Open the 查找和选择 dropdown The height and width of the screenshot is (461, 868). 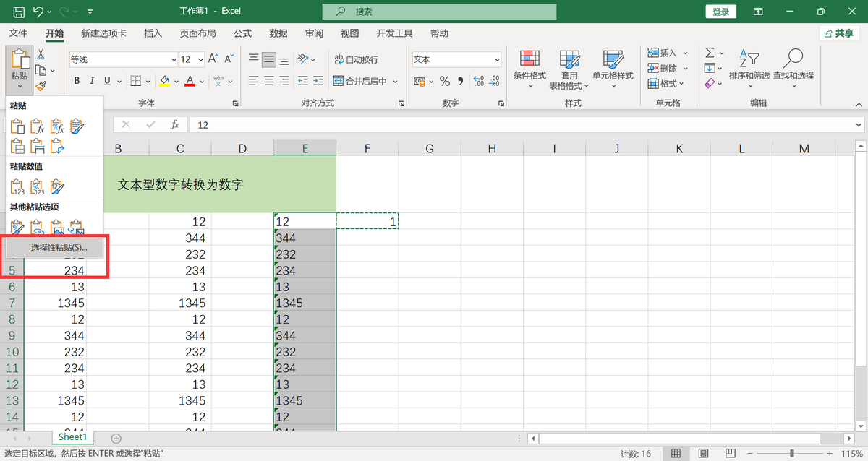point(793,69)
